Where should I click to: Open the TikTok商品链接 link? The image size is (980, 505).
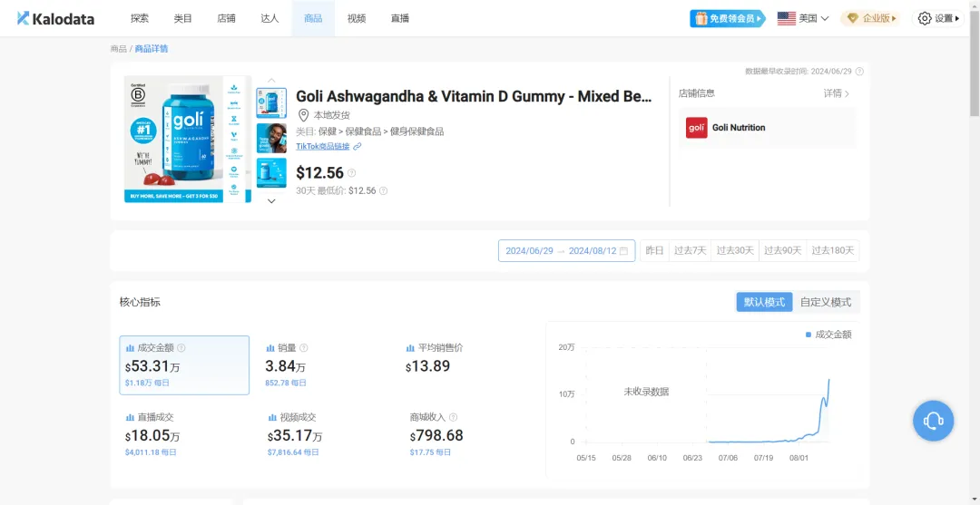[323, 146]
